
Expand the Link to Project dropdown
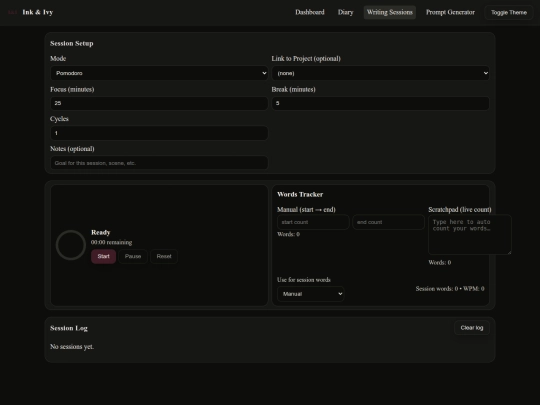click(381, 73)
